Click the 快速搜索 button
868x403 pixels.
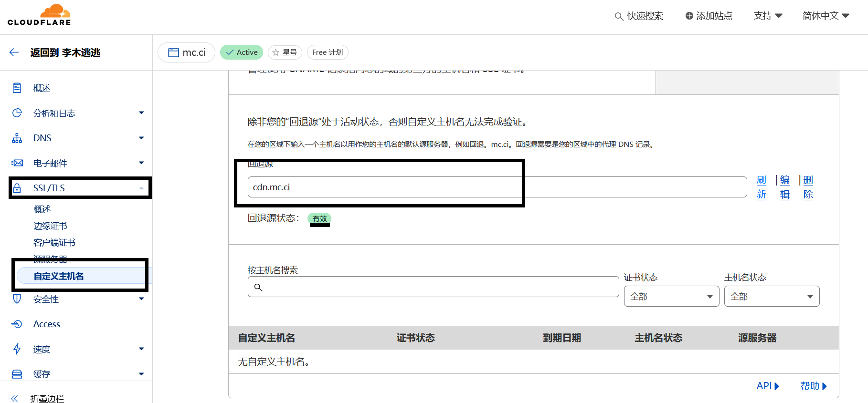tap(639, 16)
